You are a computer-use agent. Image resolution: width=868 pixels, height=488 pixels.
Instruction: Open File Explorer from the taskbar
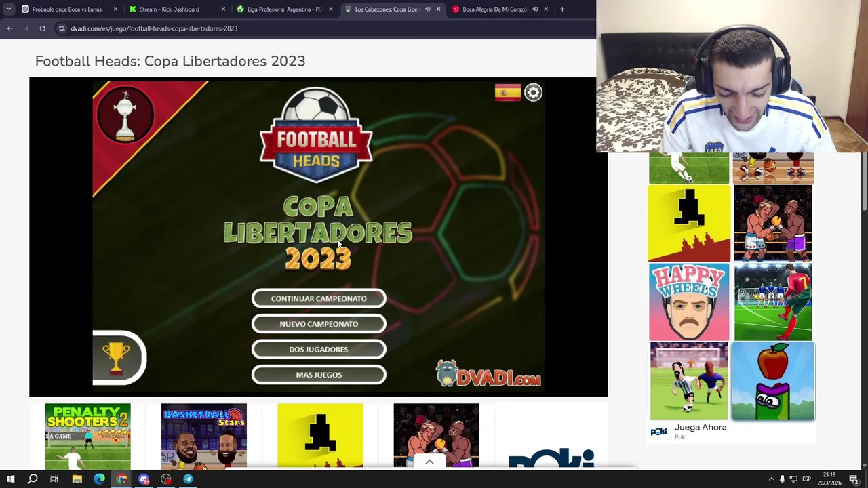coord(77,479)
